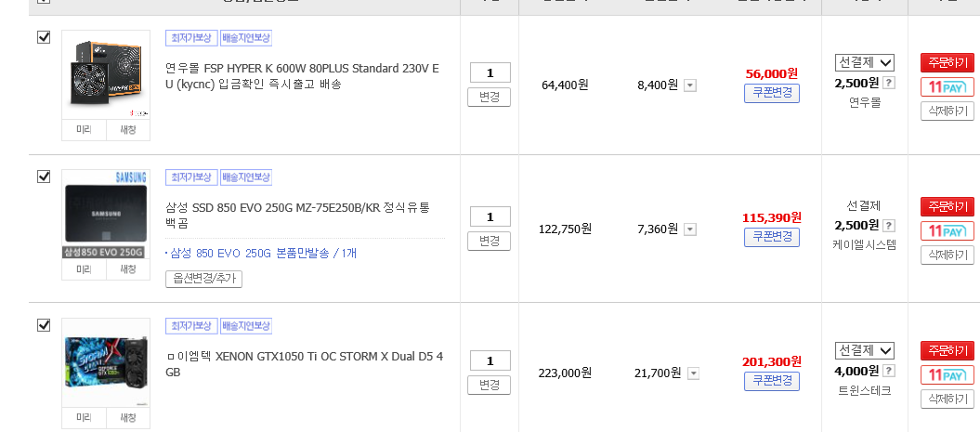The height and width of the screenshot is (432, 980).
Task: Open the 선결제 shipping dropdown for the FSP item
Action: tap(864, 63)
